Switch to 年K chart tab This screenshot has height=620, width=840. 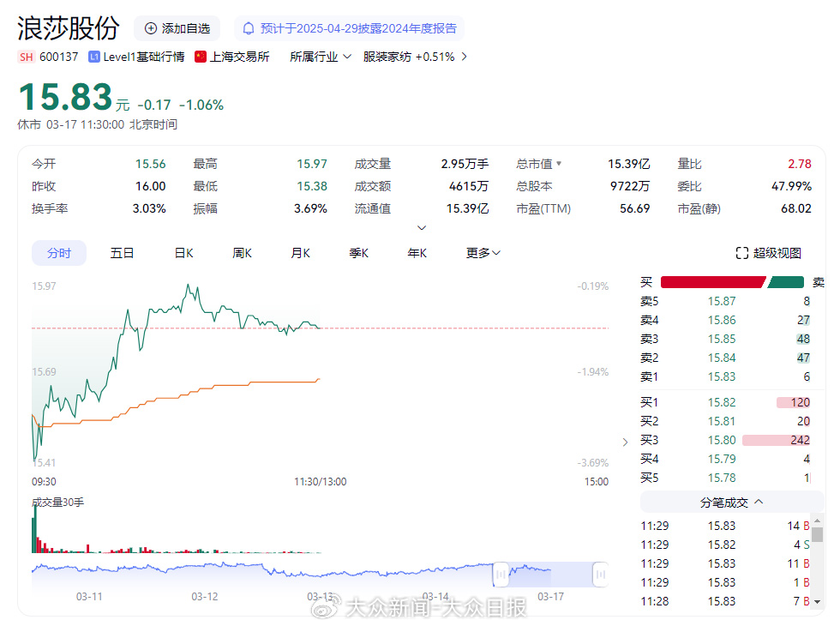(417, 253)
